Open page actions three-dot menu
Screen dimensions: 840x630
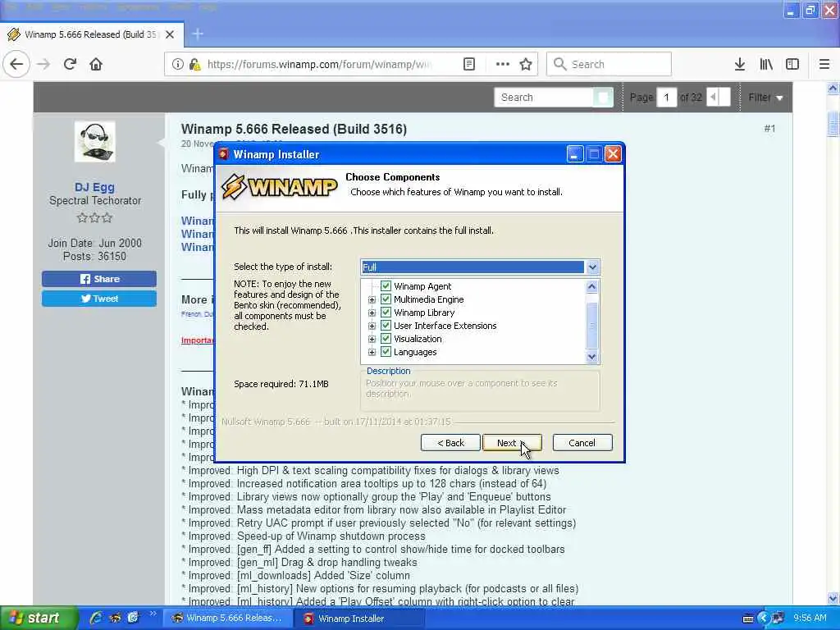click(503, 64)
